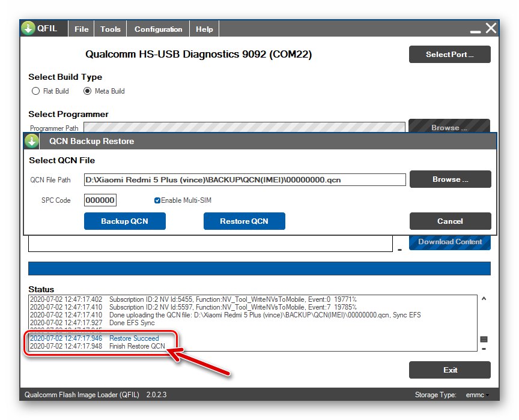
Task: Click the SPC Code input field
Action: (100, 200)
